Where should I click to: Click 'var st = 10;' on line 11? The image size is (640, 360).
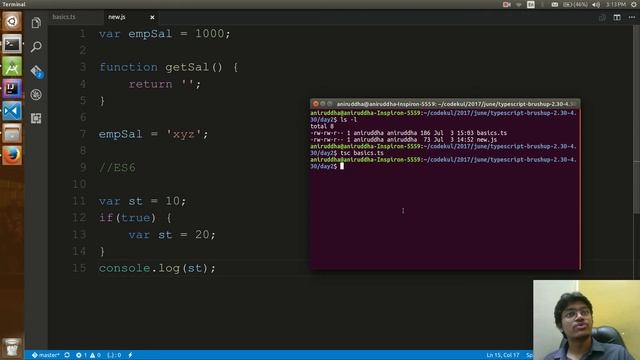tap(142, 201)
